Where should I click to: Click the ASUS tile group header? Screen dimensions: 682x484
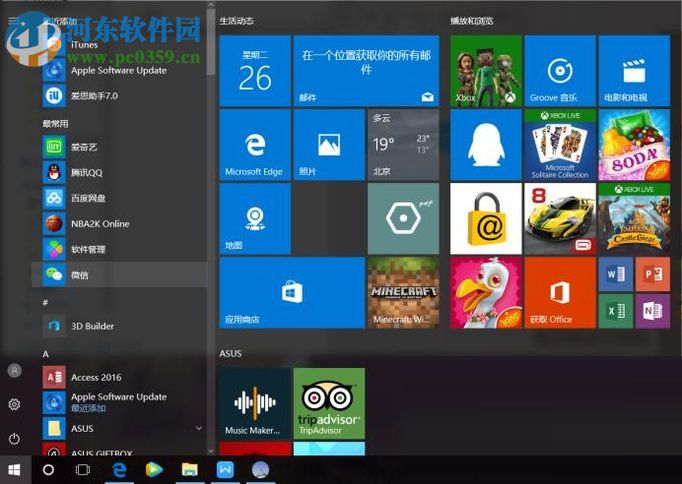point(231,354)
